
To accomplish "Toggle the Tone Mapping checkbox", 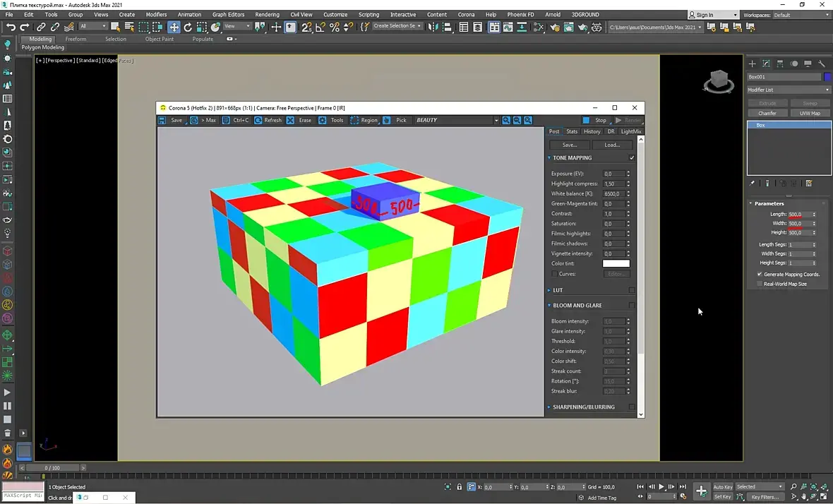I will pyautogui.click(x=632, y=157).
